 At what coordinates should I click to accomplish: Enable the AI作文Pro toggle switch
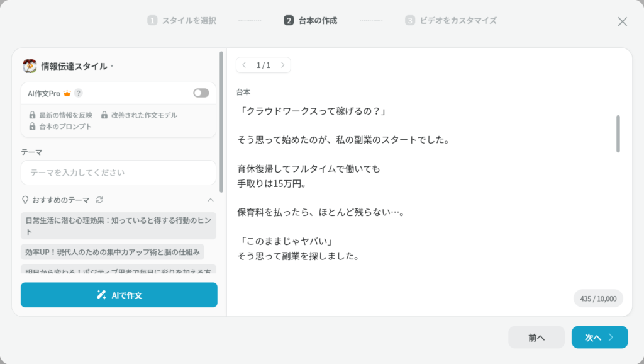point(201,93)
